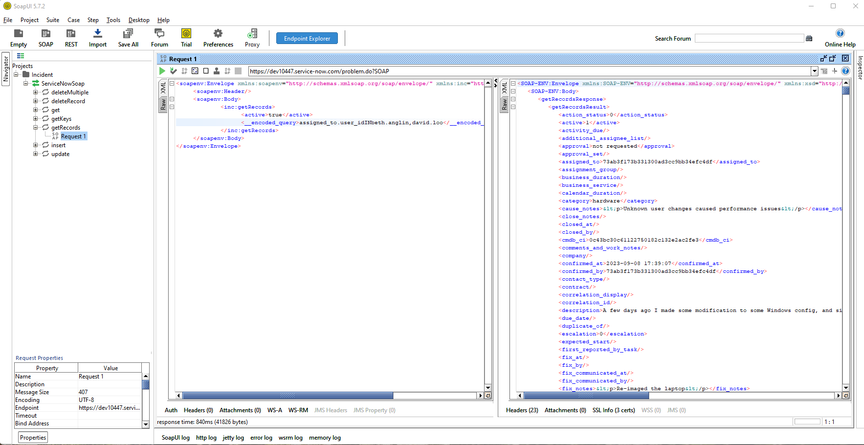The image size is (864, 445).
Task: Open SSL Info (3 certs) tab
Action: pyautogui.click(x=613, y=410)
